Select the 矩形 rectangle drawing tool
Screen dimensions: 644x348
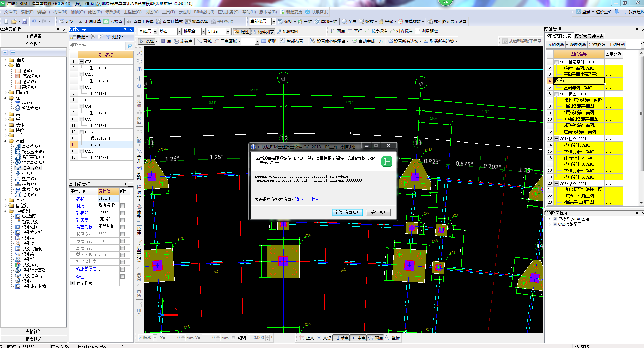268,41
